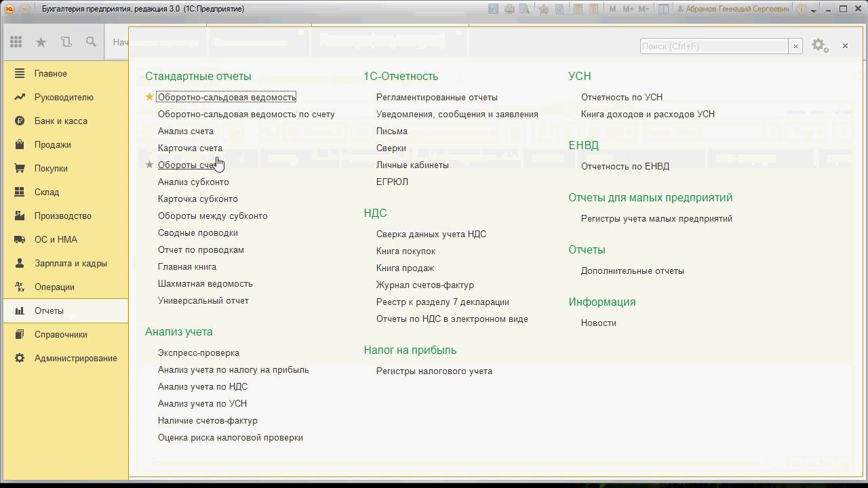Click the calculator icon in title bar
This screenshot has width=868, height=488.
[x=578, y=9]
